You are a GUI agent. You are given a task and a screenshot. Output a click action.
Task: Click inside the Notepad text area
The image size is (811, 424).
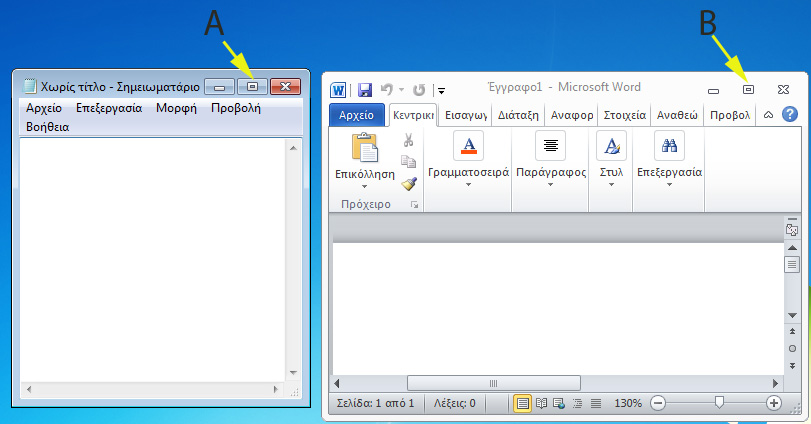click(x=153, y=260)
